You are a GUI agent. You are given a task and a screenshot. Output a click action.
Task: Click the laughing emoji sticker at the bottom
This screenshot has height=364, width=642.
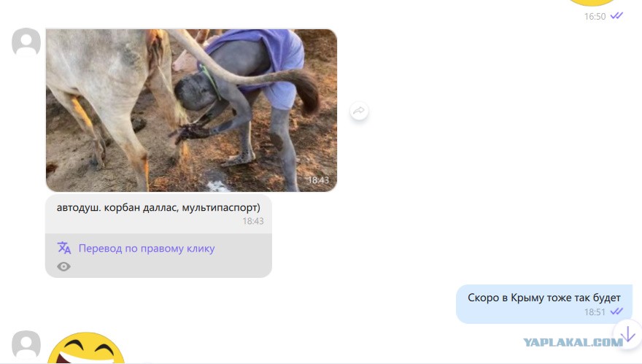pyautogui.click(x=86, y=348)
